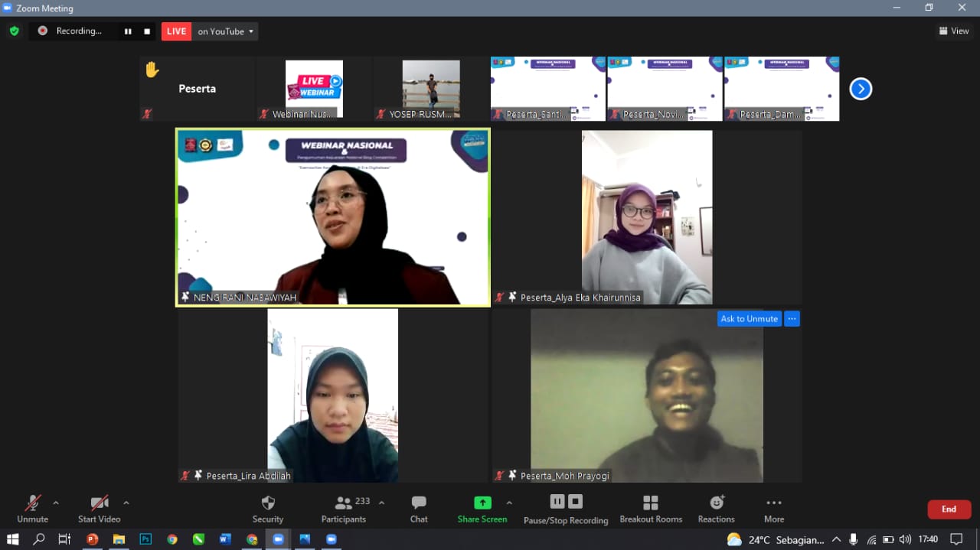Image resolution: width=980 pixels, height=550 pixels.
Task: Expand video options arrow next to Start Video
Action: pos(126,503)
